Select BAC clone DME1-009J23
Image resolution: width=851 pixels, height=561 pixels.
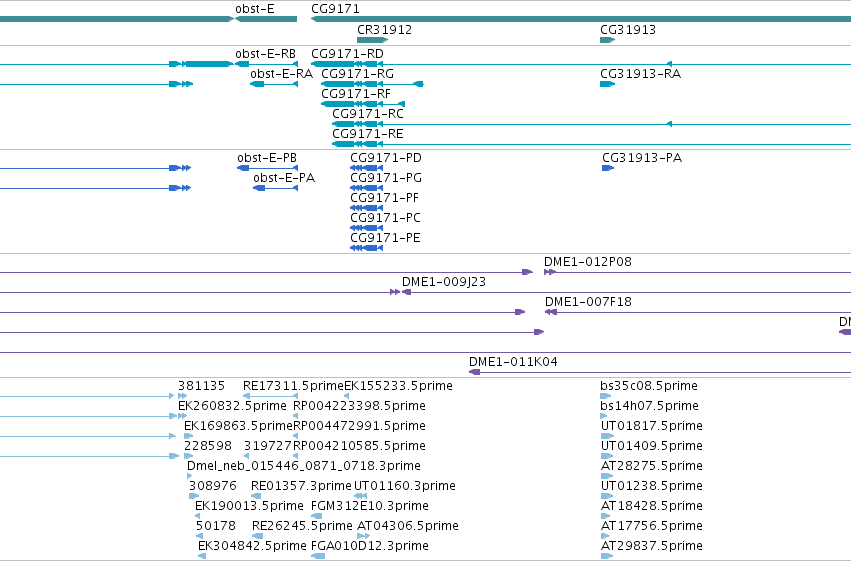coord(444,283)
